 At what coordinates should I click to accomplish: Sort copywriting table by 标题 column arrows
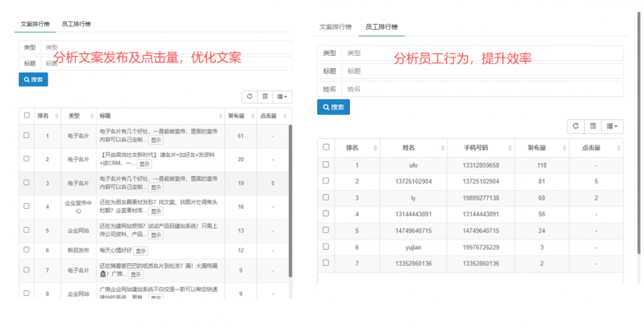(x=221, y=116)
